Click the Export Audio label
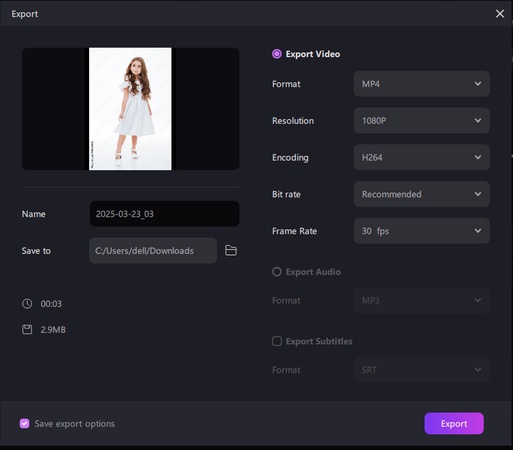Screen dimensions: 513x450 pos(313,272)
